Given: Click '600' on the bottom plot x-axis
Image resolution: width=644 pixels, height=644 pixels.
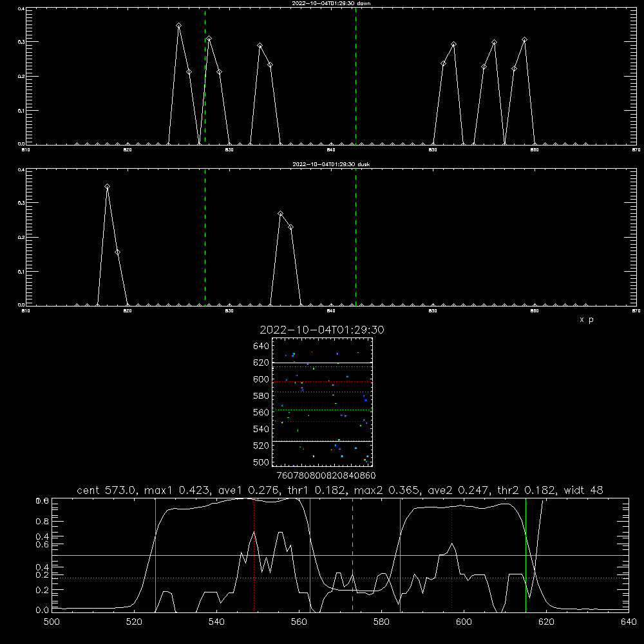Looking at the screenshot, I should click(464, 622).
